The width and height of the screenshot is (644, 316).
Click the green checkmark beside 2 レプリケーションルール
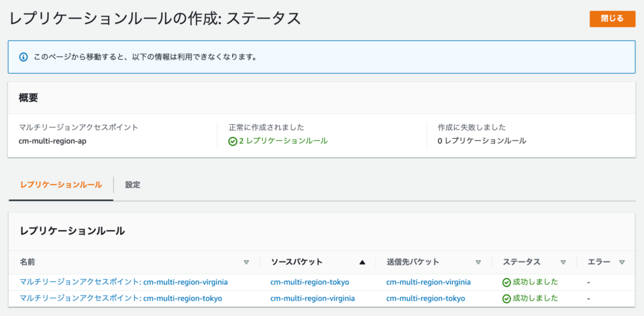click(233, 142)
